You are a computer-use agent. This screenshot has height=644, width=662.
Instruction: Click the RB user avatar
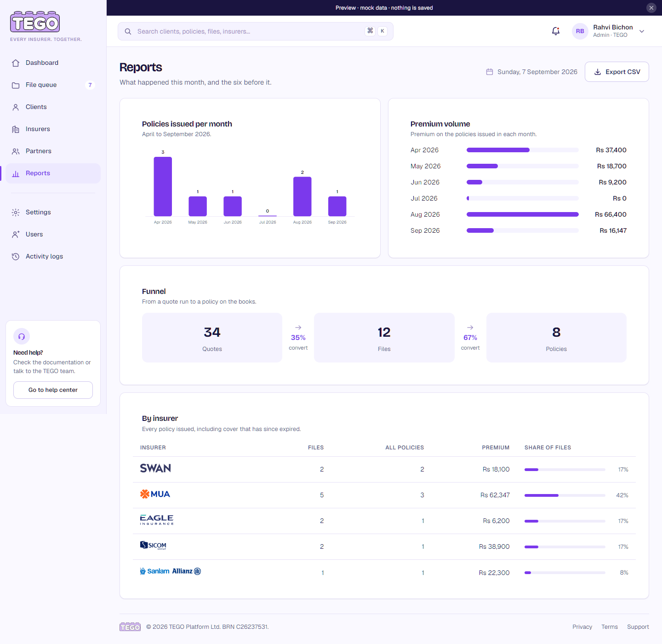[x=580, y=31]
